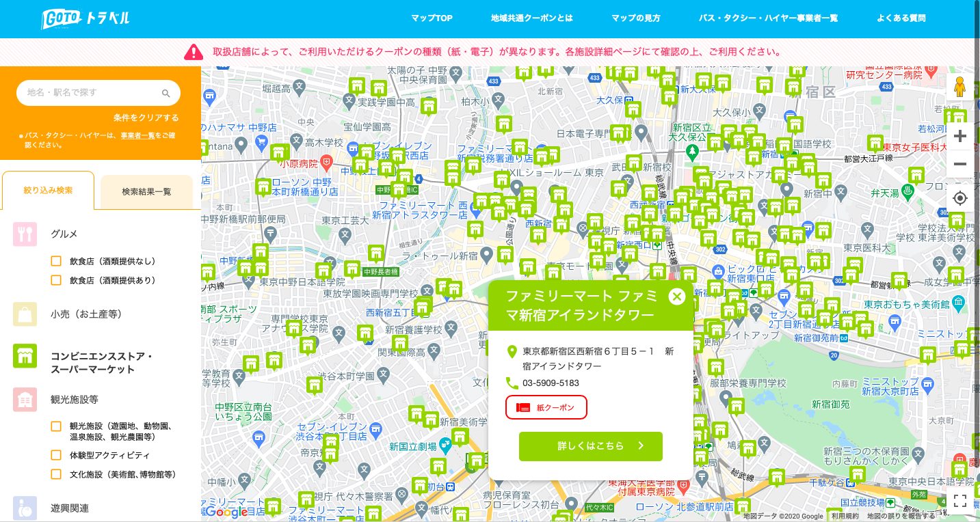Click phone number 03-5909-5183
The height and width of the screenshot is (522, 980).
point(551,383)
